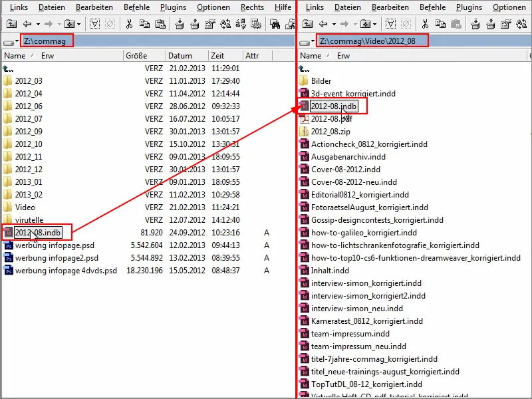Click the Unpack archive icon in right toolbar
Image resolution: width=532 pixels, height=399 pixels.
(491, 24)
